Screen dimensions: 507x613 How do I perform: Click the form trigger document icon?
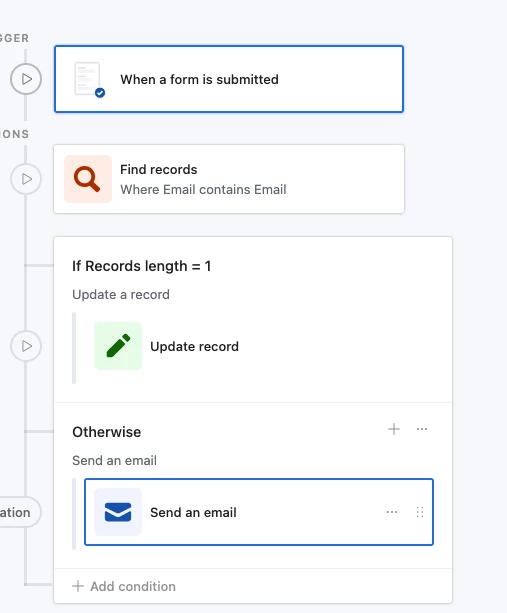click(x=89, y=79)
